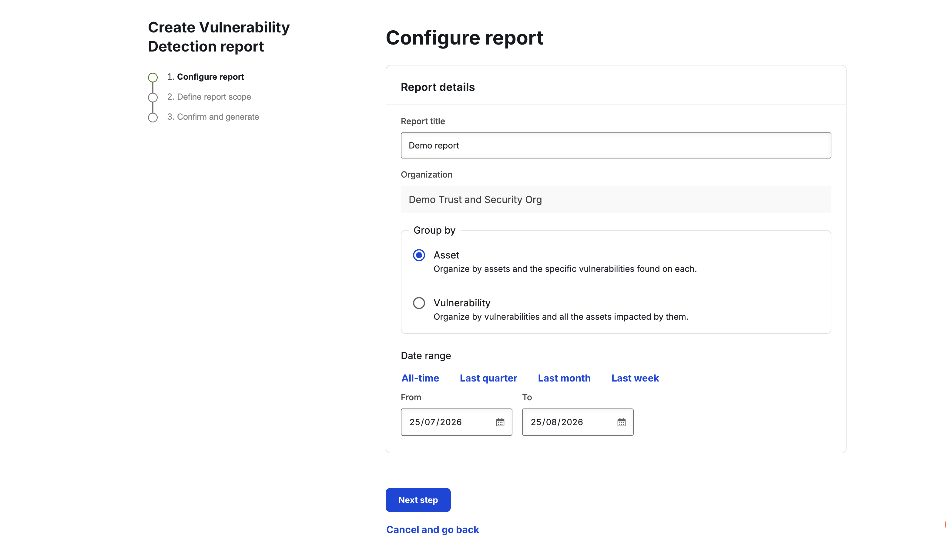946x560 pixels.
Task: Click Cancel and go back link
Action: (x=432, y=530)
